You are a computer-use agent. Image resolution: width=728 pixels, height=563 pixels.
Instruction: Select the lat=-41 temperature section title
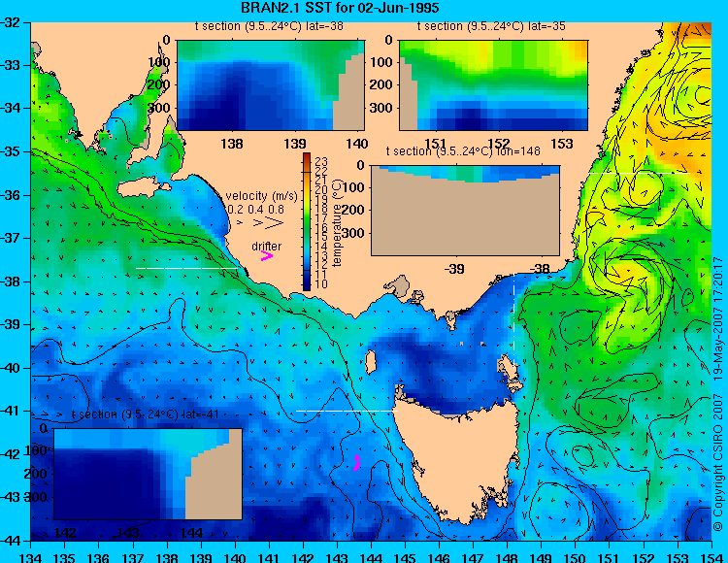(146, 414)
